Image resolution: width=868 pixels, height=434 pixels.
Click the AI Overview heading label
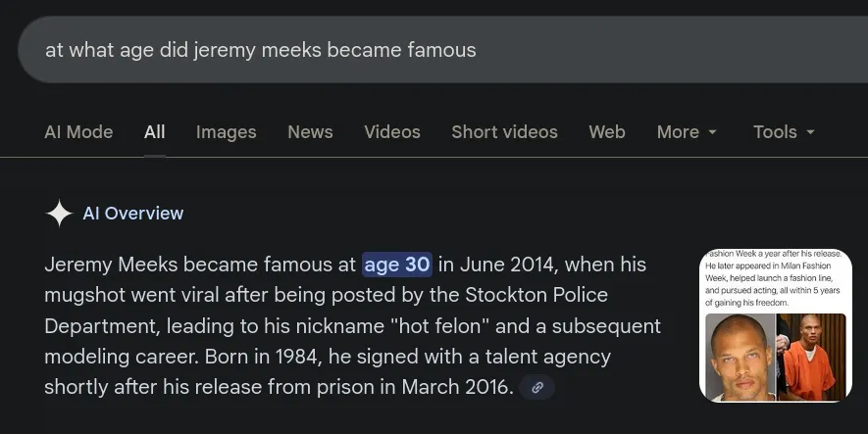point(133,214)
